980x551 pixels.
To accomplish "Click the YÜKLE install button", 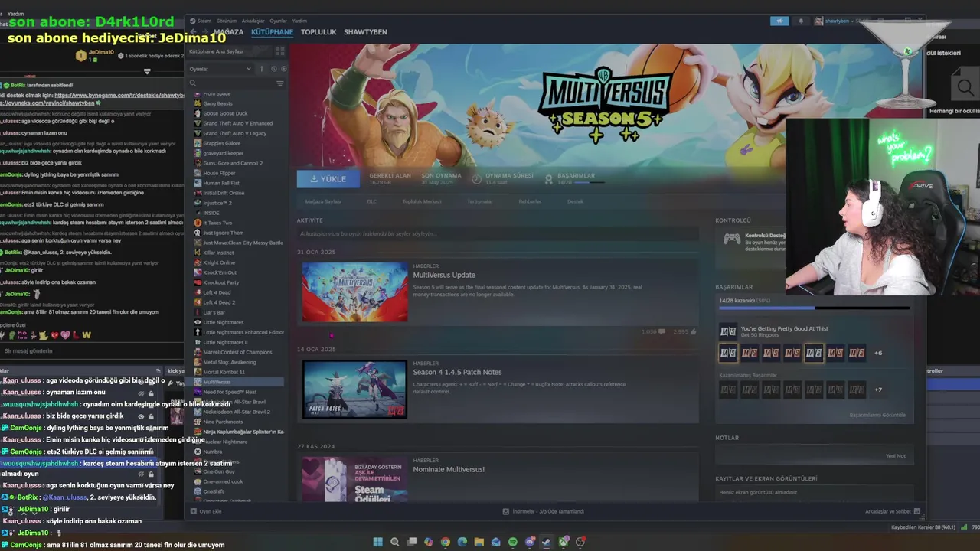I will 327,179.
